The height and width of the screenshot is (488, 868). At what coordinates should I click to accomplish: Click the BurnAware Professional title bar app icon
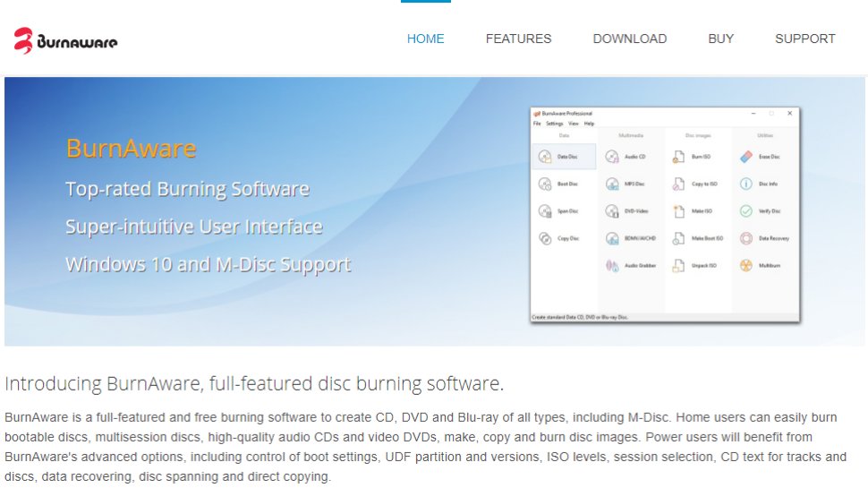click(537, 114)
